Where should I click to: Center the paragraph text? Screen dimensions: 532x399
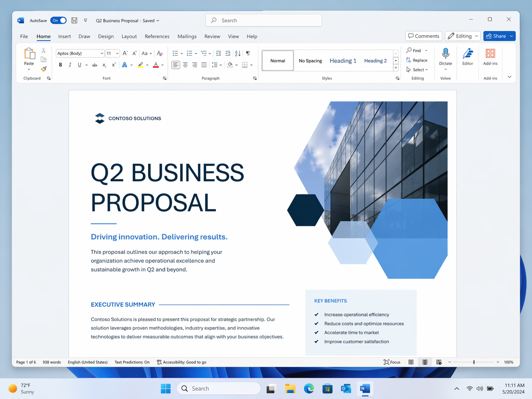(185, 65)
